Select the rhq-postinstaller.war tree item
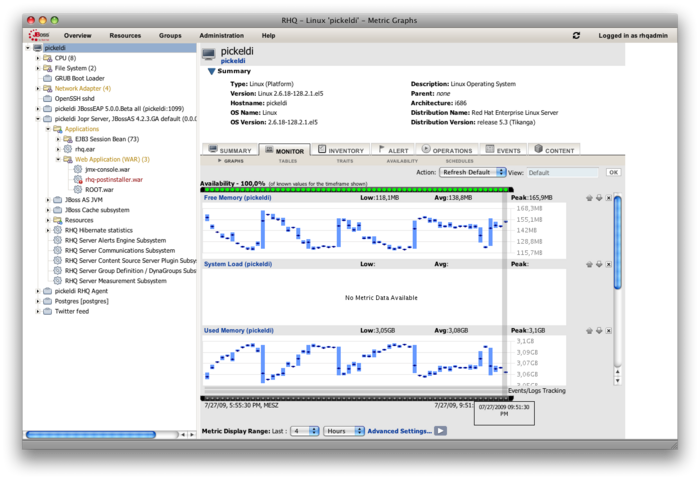This screenshot has height=480, width=700. [x=114, y=179]
